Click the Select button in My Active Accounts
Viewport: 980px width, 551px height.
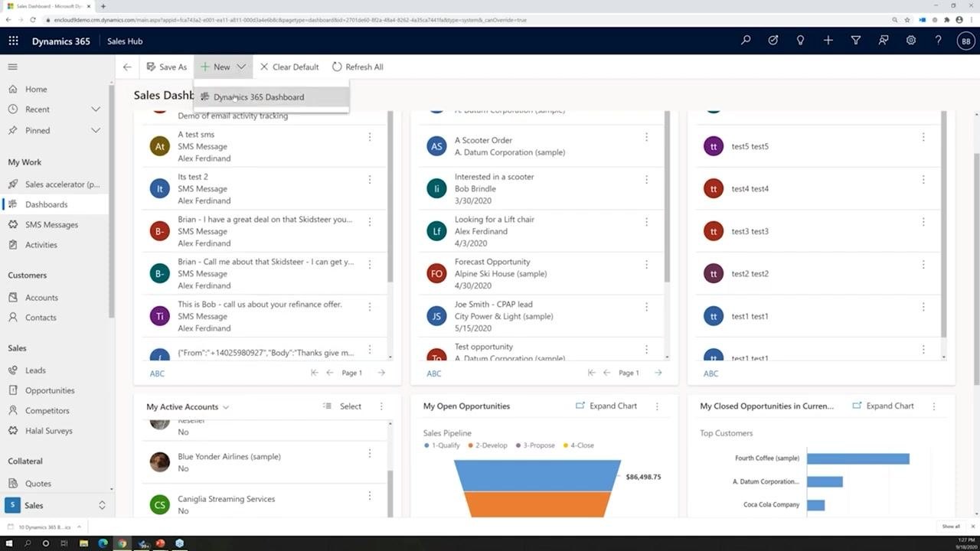(342, 406)
